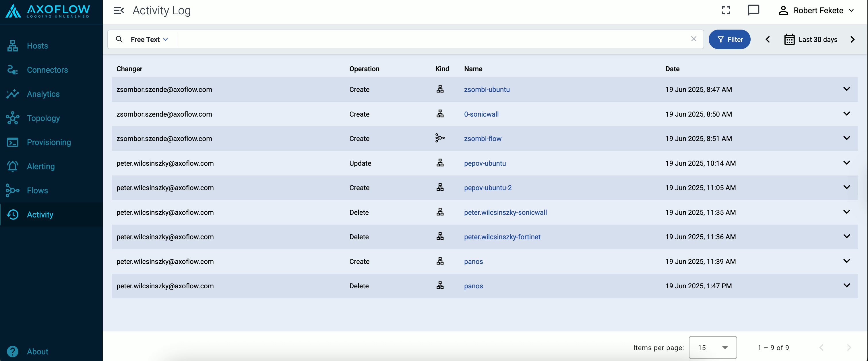Go to previous results page

821,347
